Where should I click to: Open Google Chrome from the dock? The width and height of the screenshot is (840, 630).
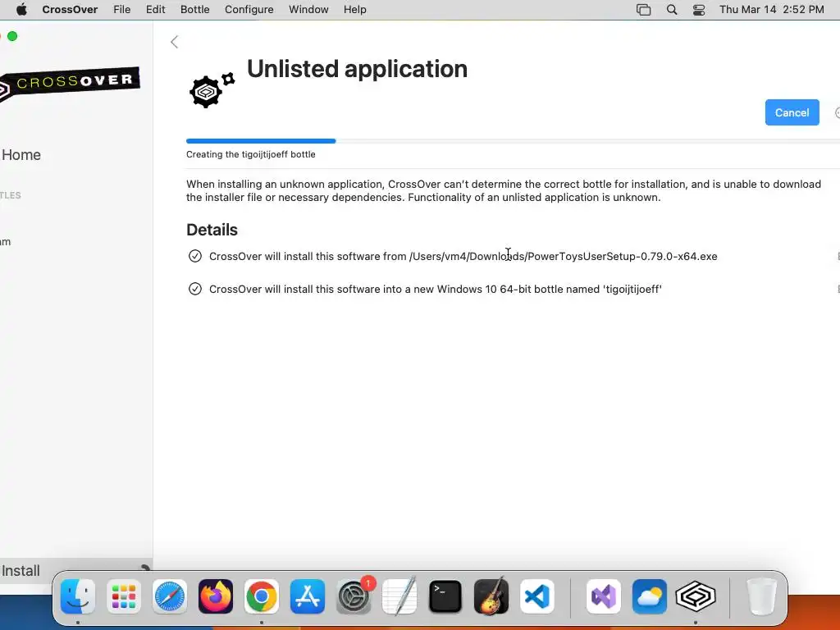point(262,596)
